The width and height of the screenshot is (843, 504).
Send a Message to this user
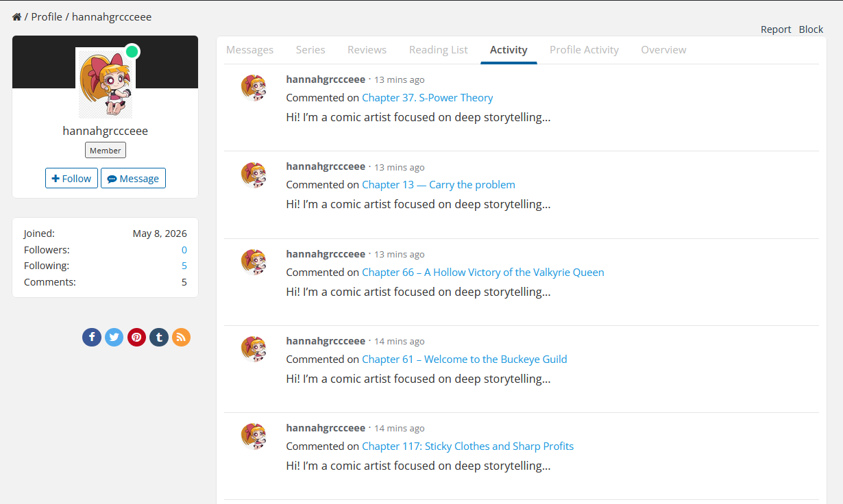tap(133, 178)
